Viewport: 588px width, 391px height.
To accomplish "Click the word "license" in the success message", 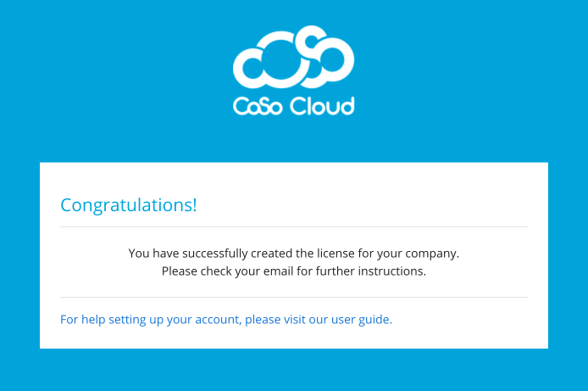I will click(341, 253).
